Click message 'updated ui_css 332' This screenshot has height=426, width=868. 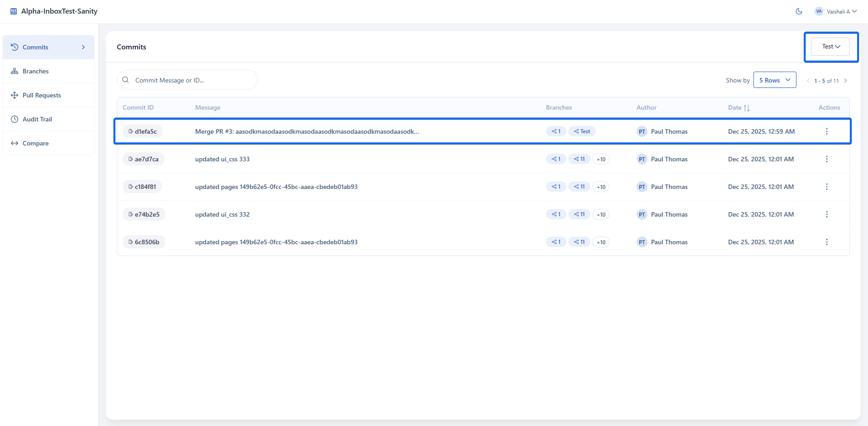(x=222, y=214)
